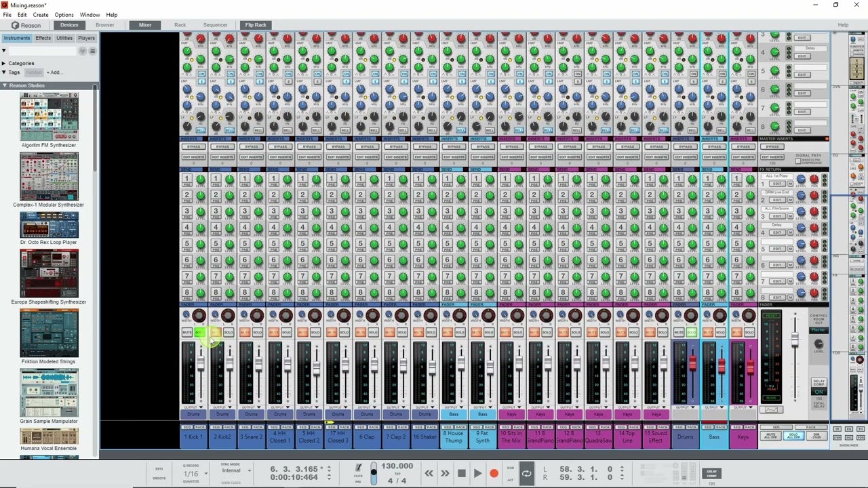
Task: Click master section SEQ button
Action: click(776, 427)
